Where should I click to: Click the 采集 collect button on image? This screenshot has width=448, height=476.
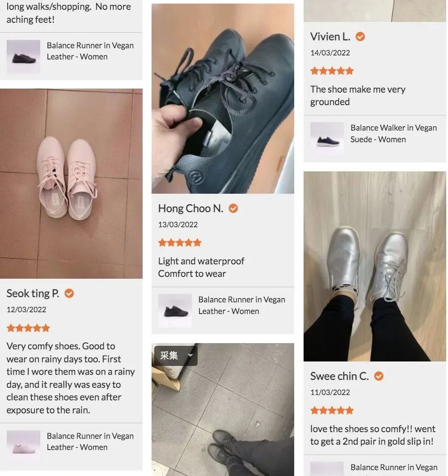pos(169,355)
